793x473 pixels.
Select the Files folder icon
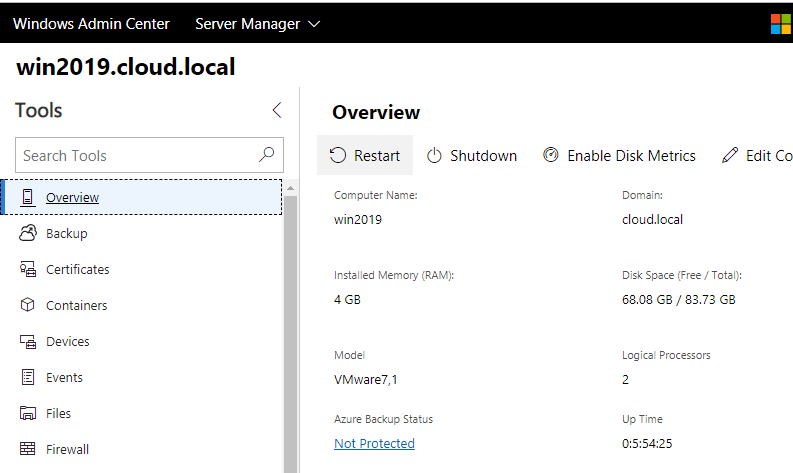(28, 413)
